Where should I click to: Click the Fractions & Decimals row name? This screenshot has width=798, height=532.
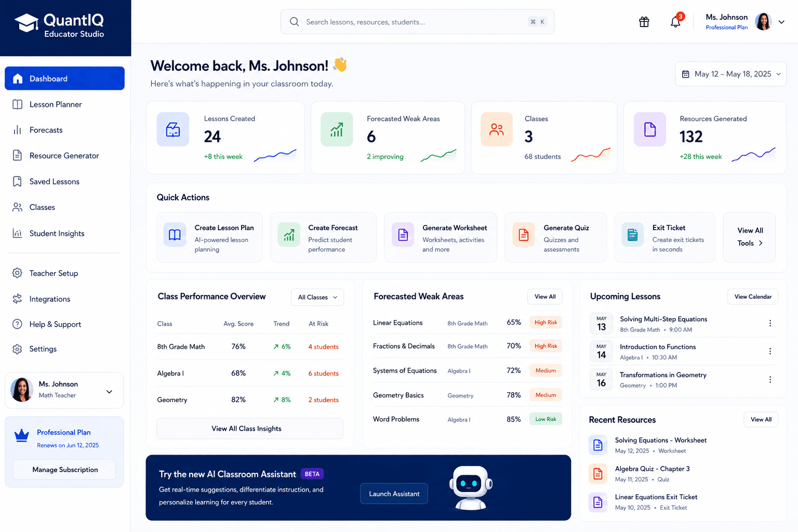coord(404,346)
